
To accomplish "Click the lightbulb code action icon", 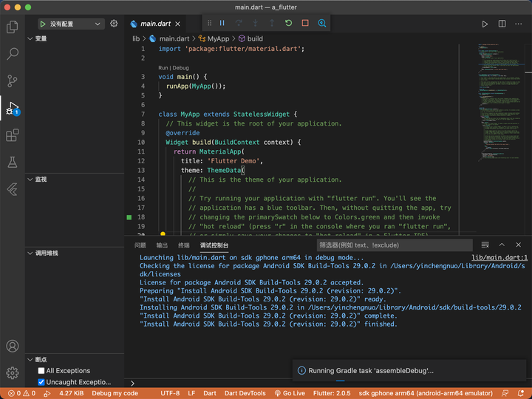I will [x=163, y=233].
